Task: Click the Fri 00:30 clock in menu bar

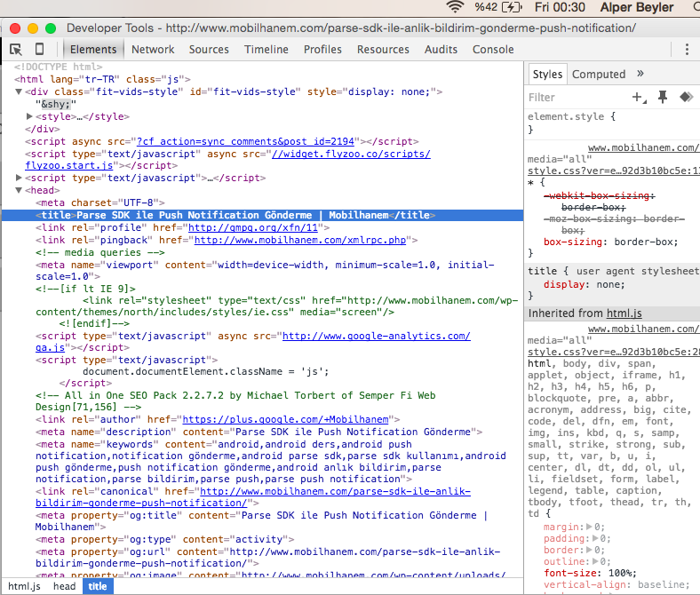Action: 560,7
